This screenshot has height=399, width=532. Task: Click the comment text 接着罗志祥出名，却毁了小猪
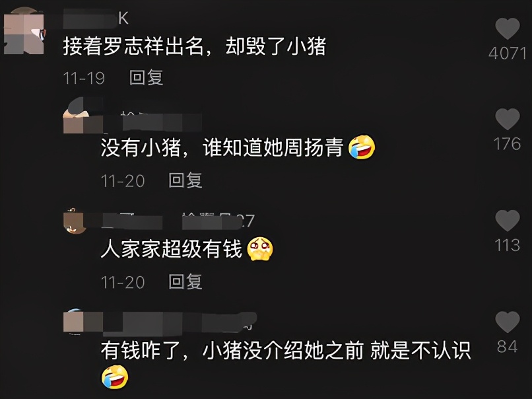pyautogui.click(x=195, y=46)
